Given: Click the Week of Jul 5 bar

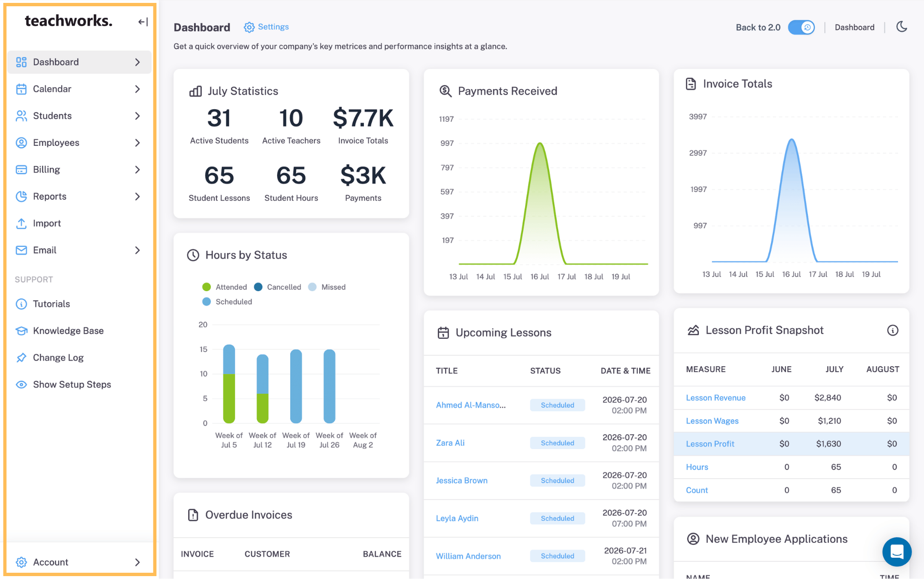Looking at the screenshot, I should [229, 384].
